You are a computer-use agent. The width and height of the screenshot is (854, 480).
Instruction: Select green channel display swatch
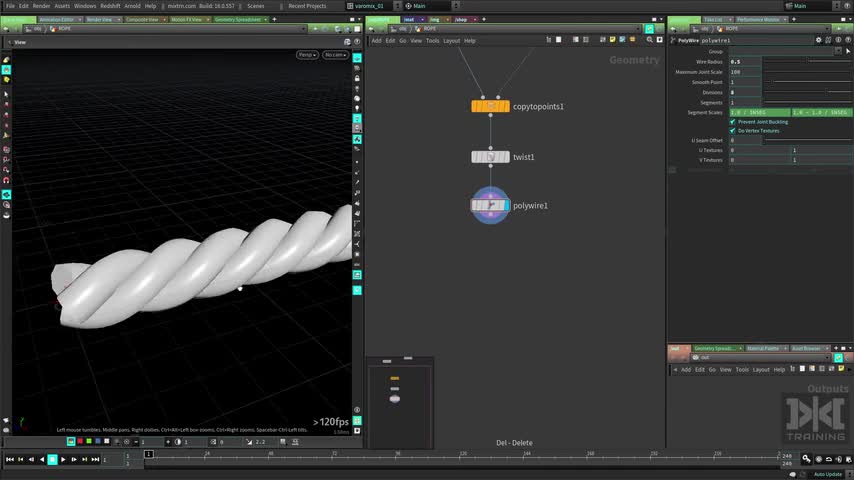pyautogui.click(x=89, y=441)
